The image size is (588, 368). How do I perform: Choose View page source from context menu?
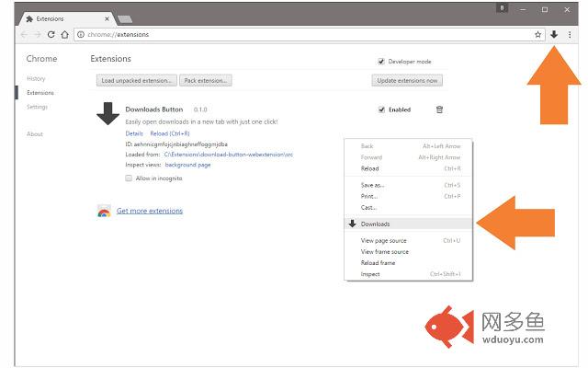click(x=384, y=240)
